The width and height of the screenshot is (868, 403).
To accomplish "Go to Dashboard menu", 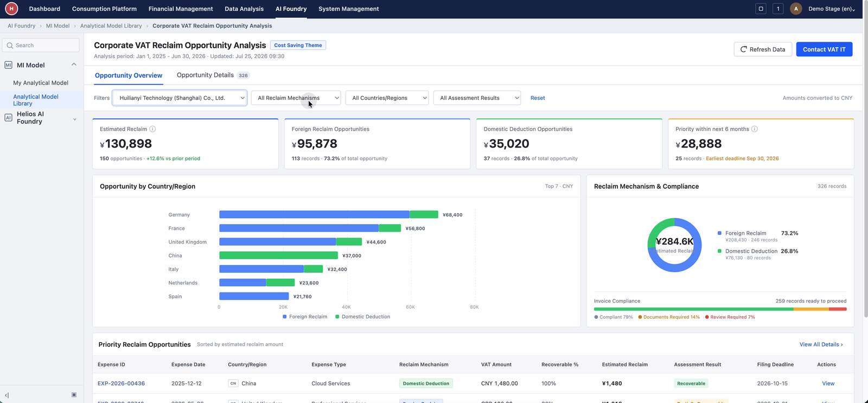I will [44, 9].
